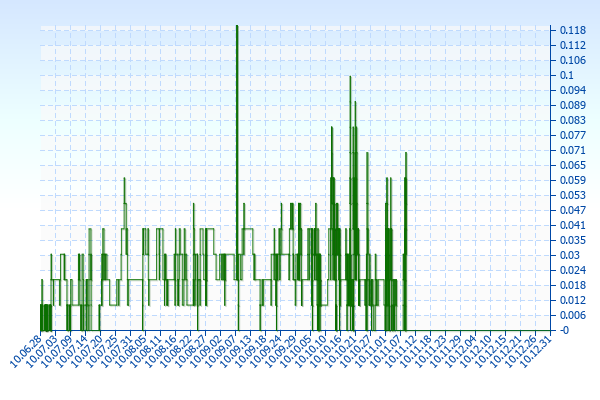The image size is (600, 400).
Task: Select the 10.12.04 date label
Action: coord(461,351)
